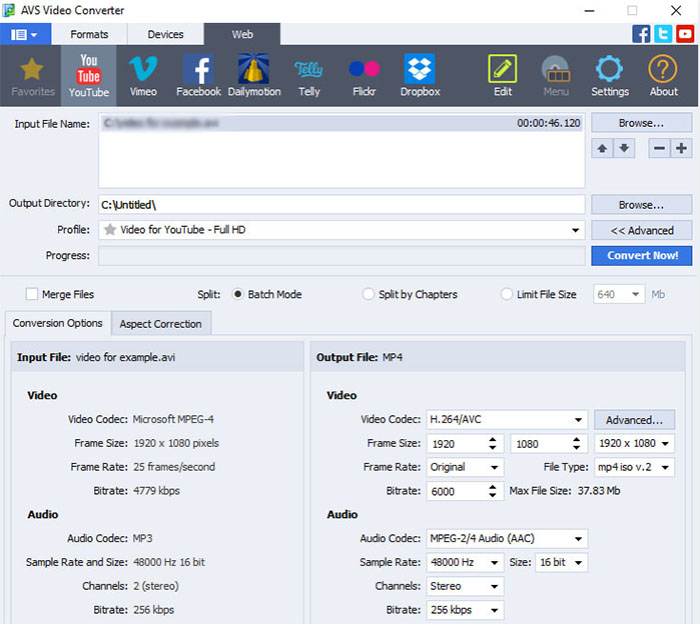Click the Output Directory path field
The width and height of the screenshot is (700, 624).
coord(342,205)
